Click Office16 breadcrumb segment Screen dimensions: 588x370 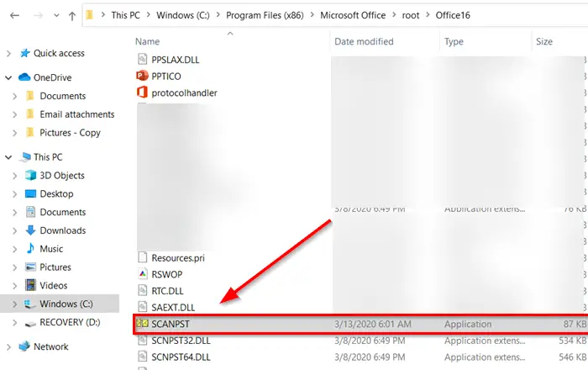tap(453, 15)
